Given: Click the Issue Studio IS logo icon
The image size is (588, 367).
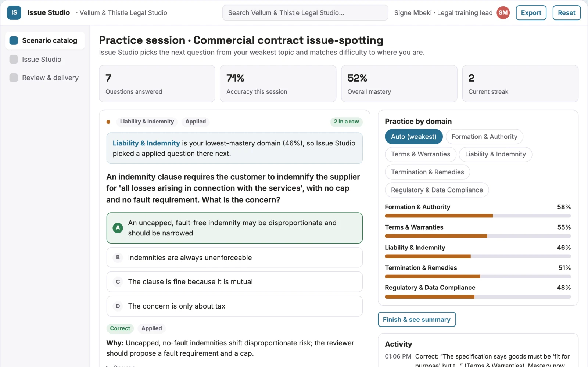Looking at the screenshot, I should point(14,13).
